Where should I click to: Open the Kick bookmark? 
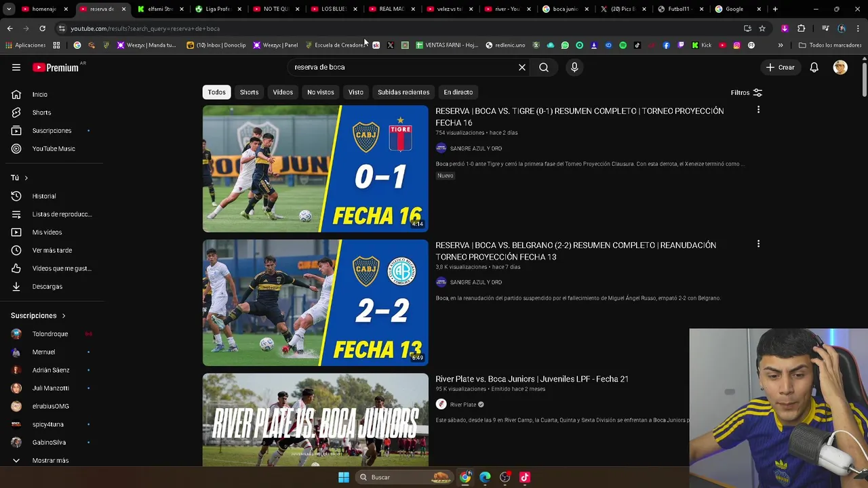tap(701, 45)
